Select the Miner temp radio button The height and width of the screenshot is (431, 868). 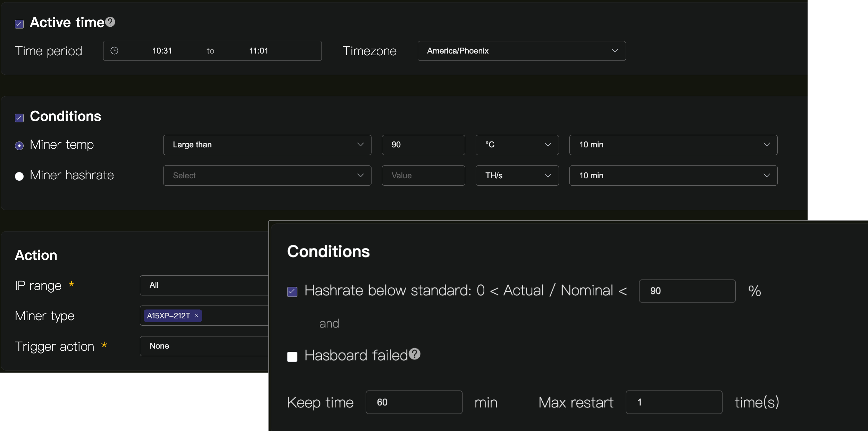pyautogui.click(x=19, y=146)
